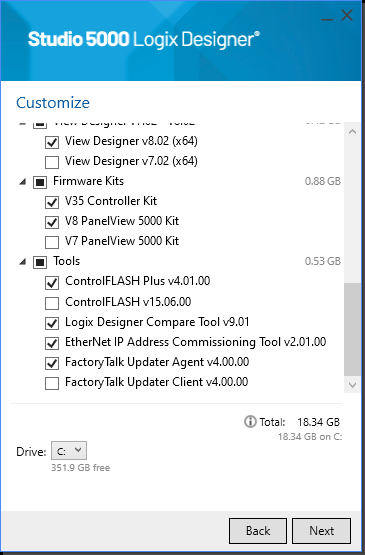The image size is (365, 555).
Task: Uncheck View Designer v8.02 (x64) checkbox
Action: 52,142
